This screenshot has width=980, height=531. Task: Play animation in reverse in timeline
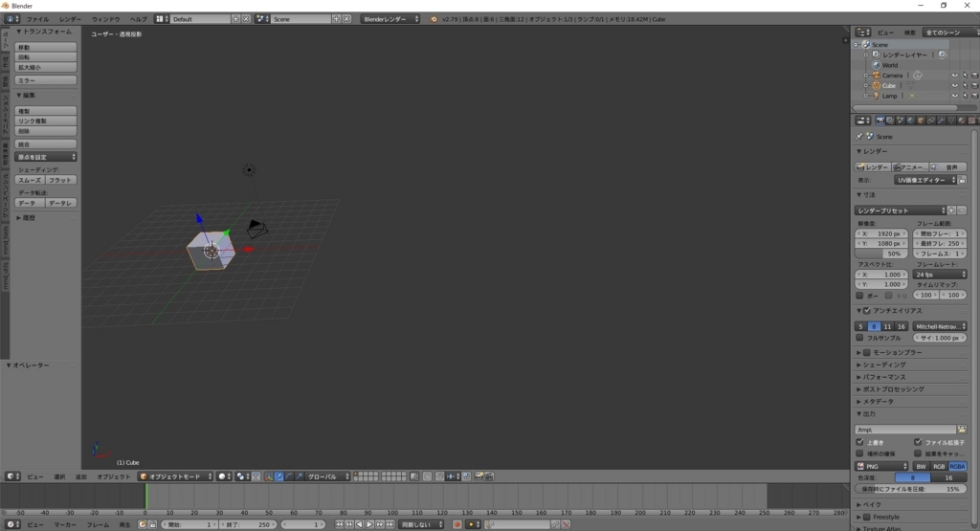[360, 524]
